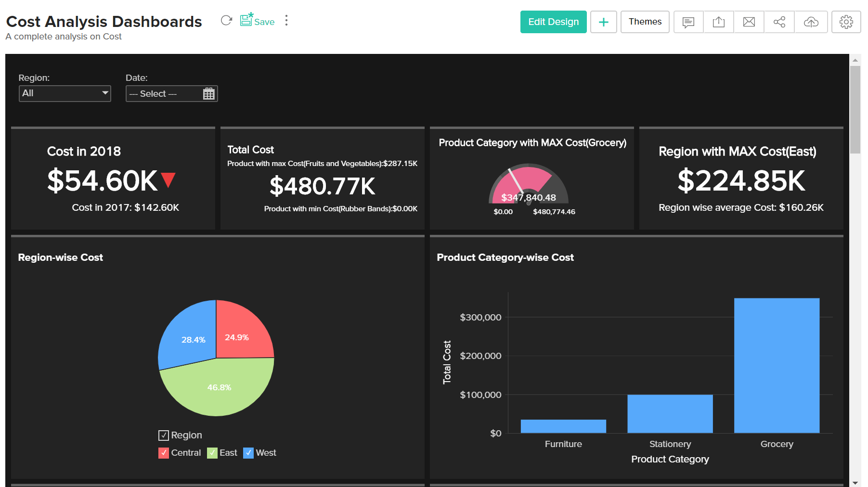Export the dashboard
Image resolution: width=868 pixels, height=487 pixels.
719,22
